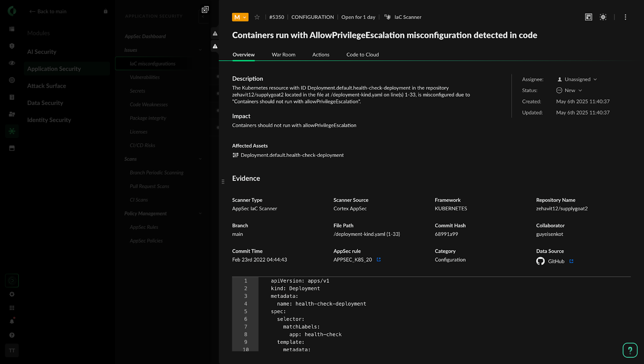Click Back to main
This screenshot has width=644, height=364.
47,11
